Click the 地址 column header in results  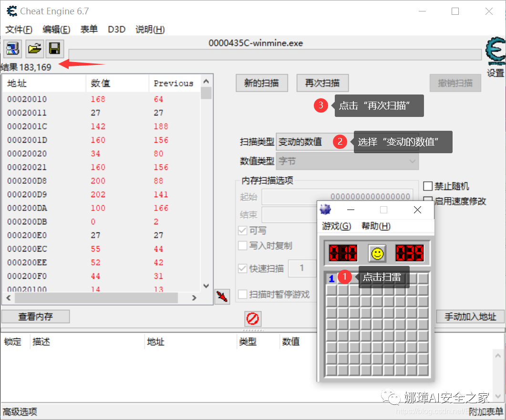click(x=44, y=84)
